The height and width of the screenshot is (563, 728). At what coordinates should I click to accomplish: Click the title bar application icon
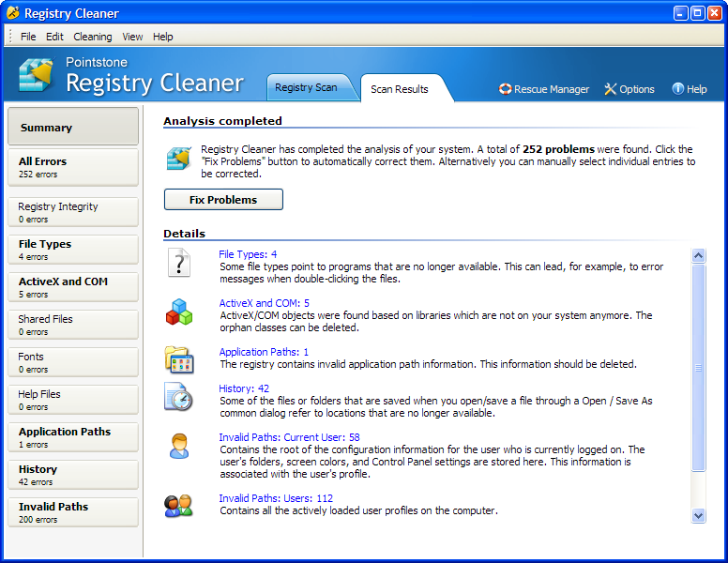[x=13, y=13]
